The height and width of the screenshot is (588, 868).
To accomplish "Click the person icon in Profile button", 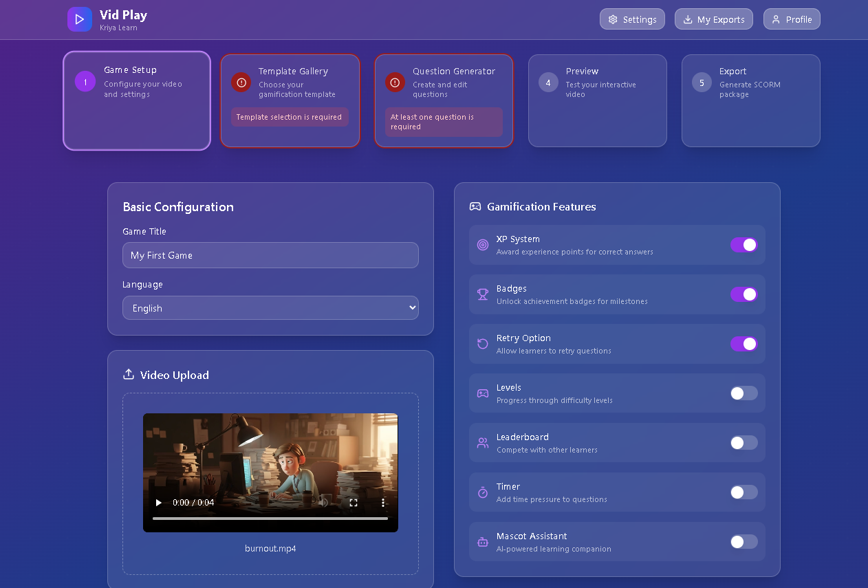I will (776, 19).
